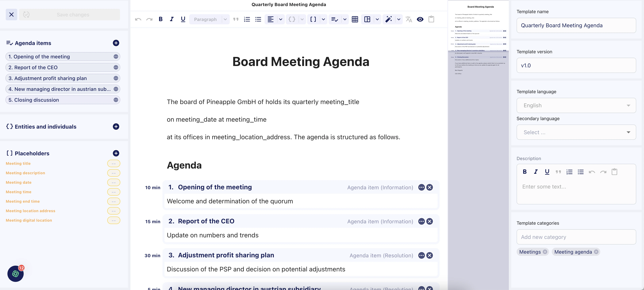Expand the magic wand dropdown arrow

(399, 19)
